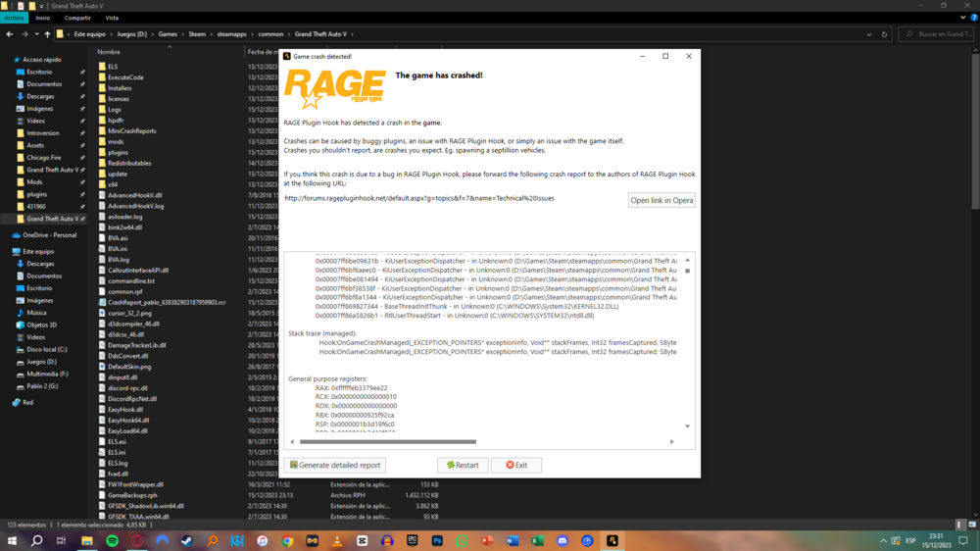Switch to Vista ribbon tab

coord(112,18)
